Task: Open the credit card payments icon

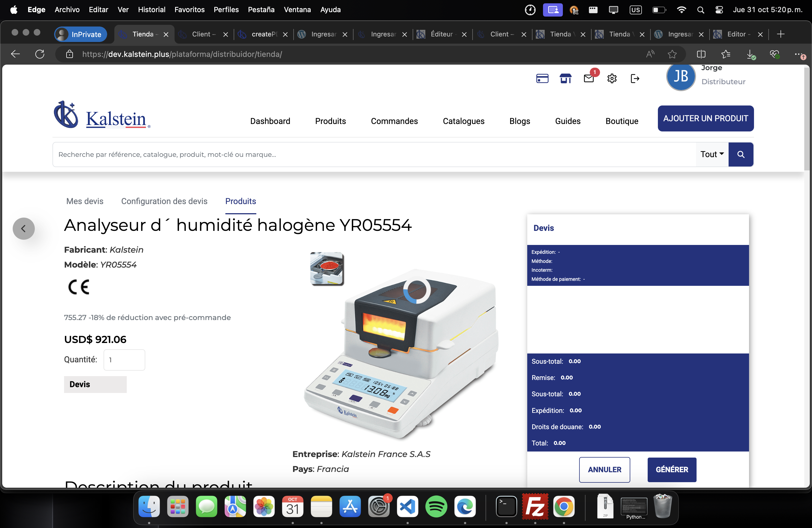Action: point(542,78)
